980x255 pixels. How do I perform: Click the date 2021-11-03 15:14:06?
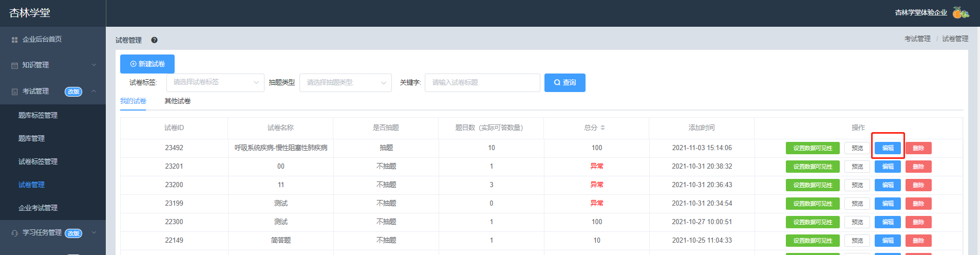point(702,148)
